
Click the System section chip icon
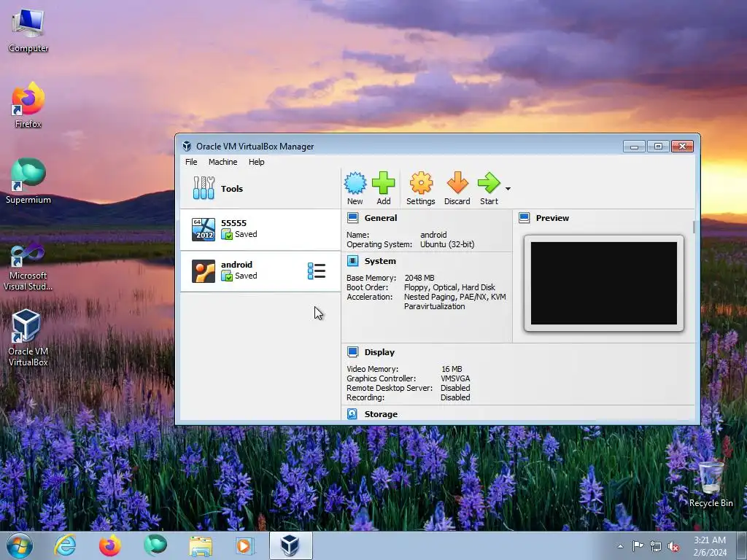pos(352,261)
